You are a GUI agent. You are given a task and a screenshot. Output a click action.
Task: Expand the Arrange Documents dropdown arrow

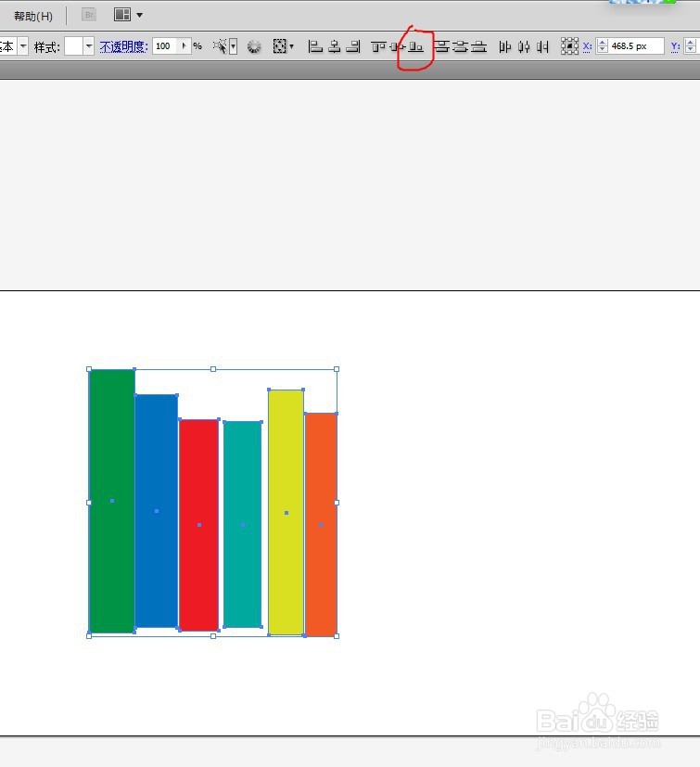click(x=139, y=15)
